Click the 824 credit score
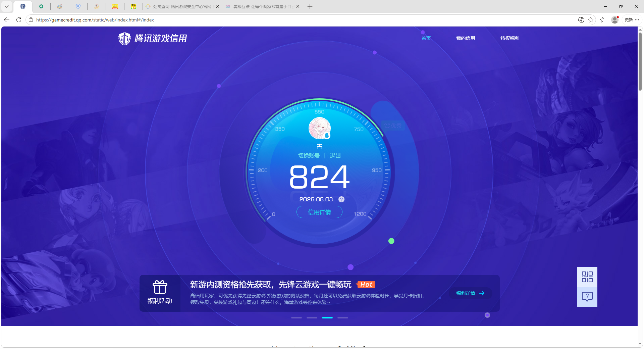 point(319,177)
